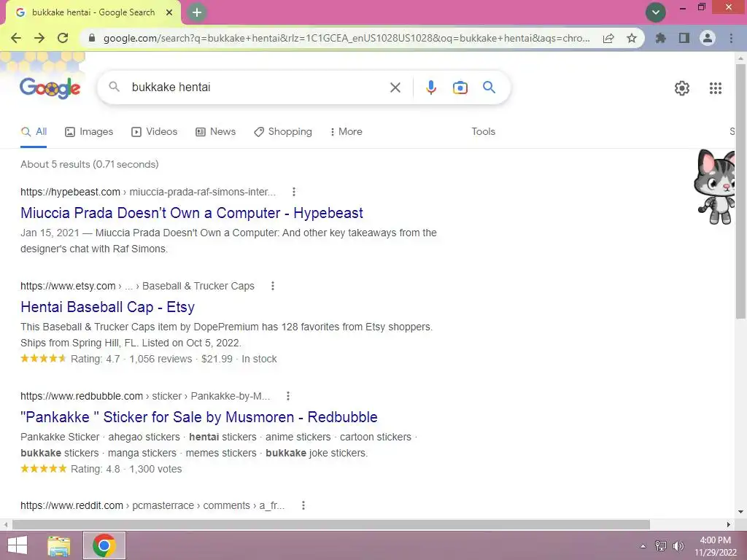Bookmark this page with the star icon

coord(632,38)
